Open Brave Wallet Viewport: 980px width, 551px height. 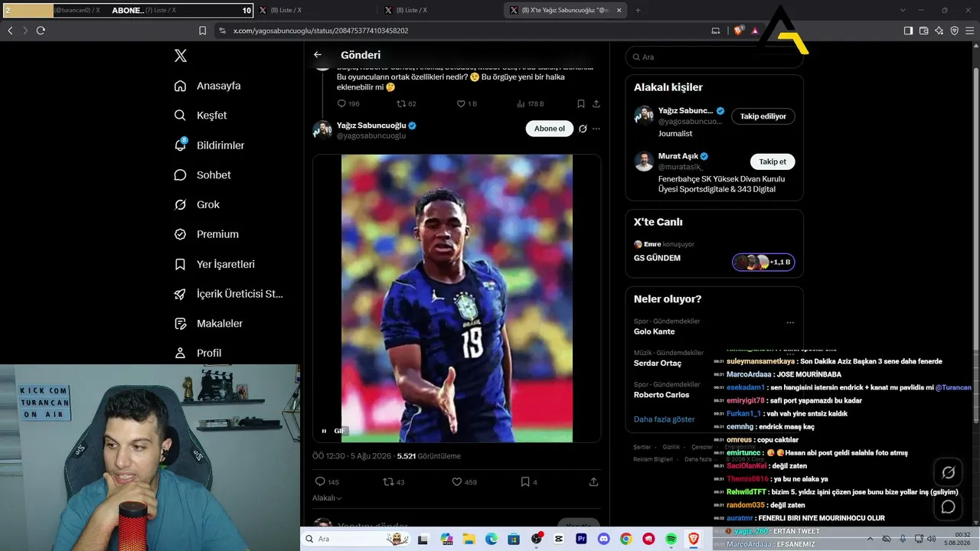924,31
